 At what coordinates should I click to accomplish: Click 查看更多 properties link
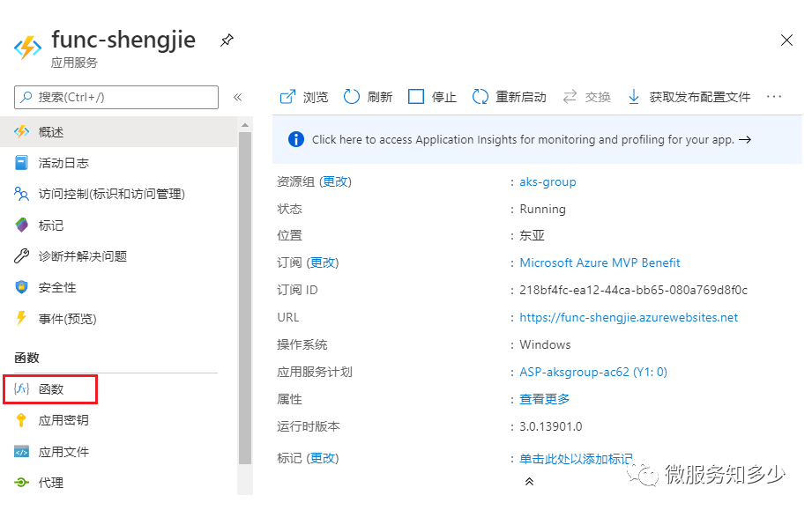(x=544, y=399)
